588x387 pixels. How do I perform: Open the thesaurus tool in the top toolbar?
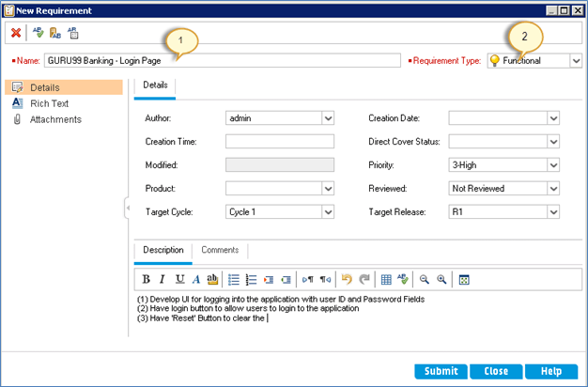pyautogui.click(x=55, y=32)
